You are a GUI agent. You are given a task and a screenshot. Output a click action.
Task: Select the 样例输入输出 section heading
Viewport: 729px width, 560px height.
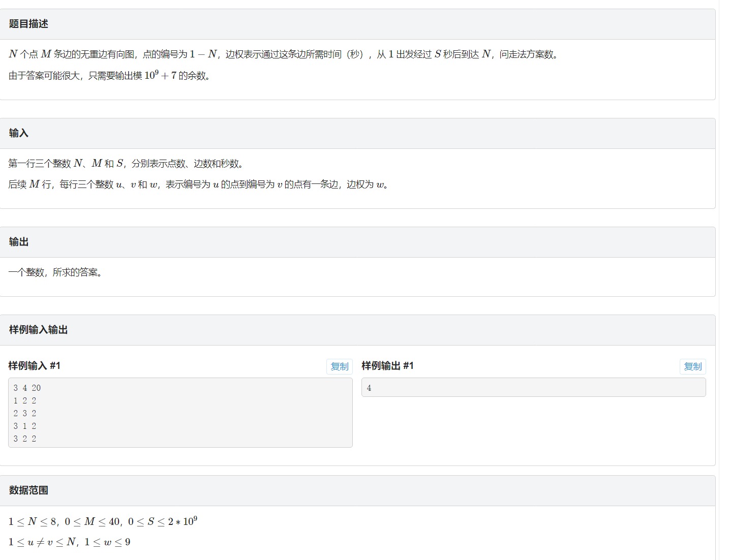39,330
